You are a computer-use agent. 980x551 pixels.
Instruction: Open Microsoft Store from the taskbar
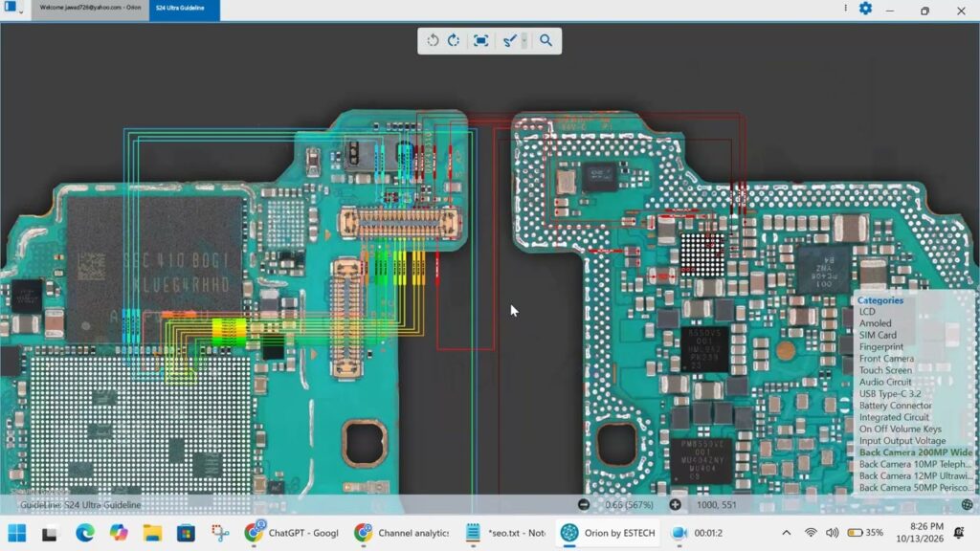186,533
